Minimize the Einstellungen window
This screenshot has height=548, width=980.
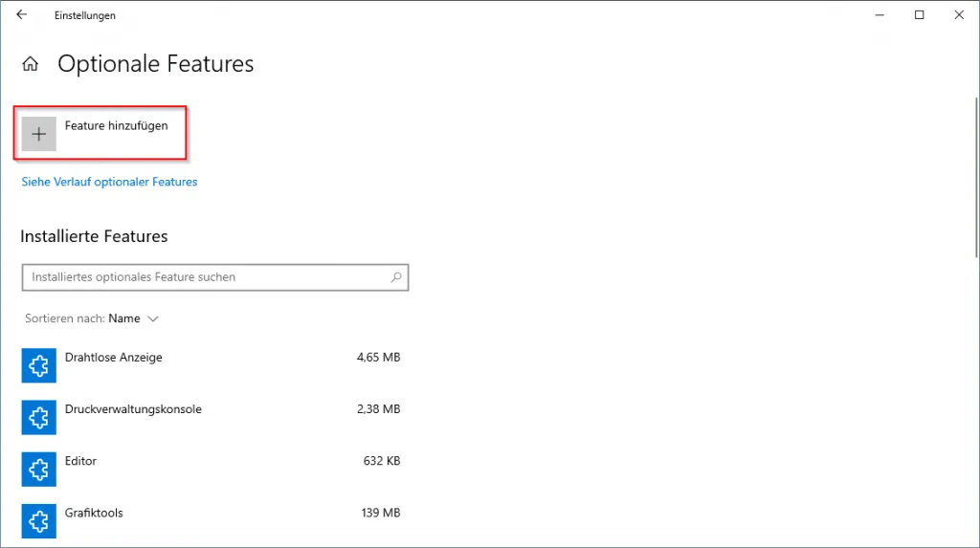tap(876, 15)
